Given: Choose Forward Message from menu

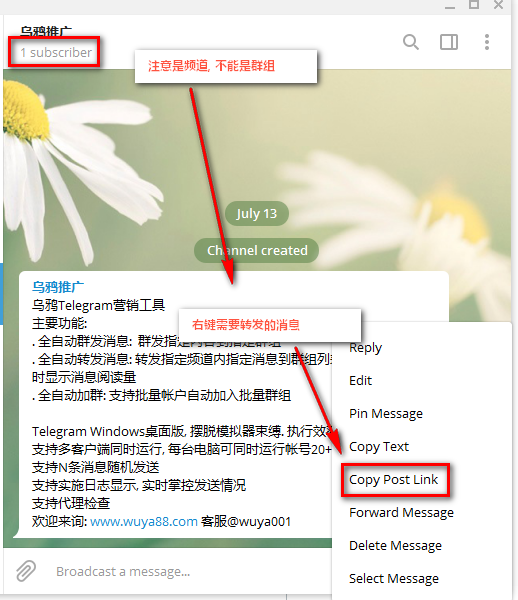Looking at the screenshot, I should (401, 512).
